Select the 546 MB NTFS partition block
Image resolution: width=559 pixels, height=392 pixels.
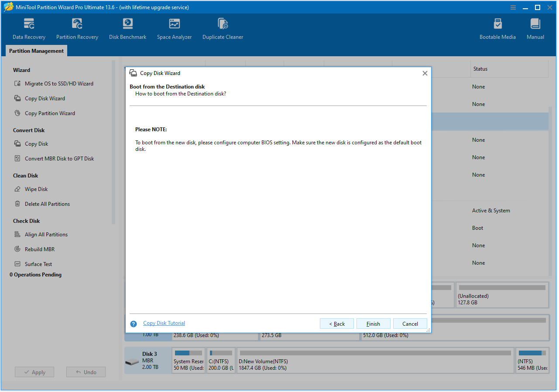[x=532, y=361]
